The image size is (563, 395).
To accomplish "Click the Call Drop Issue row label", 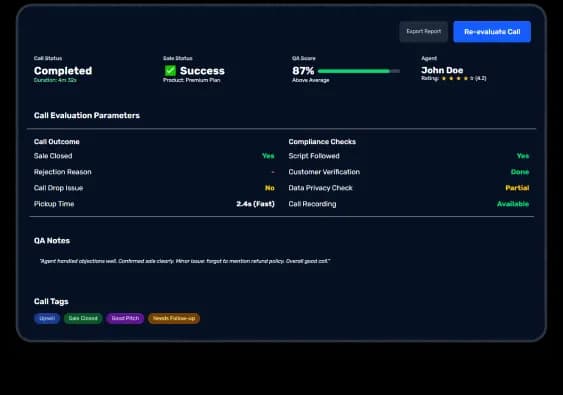I will tap(59, 188).
